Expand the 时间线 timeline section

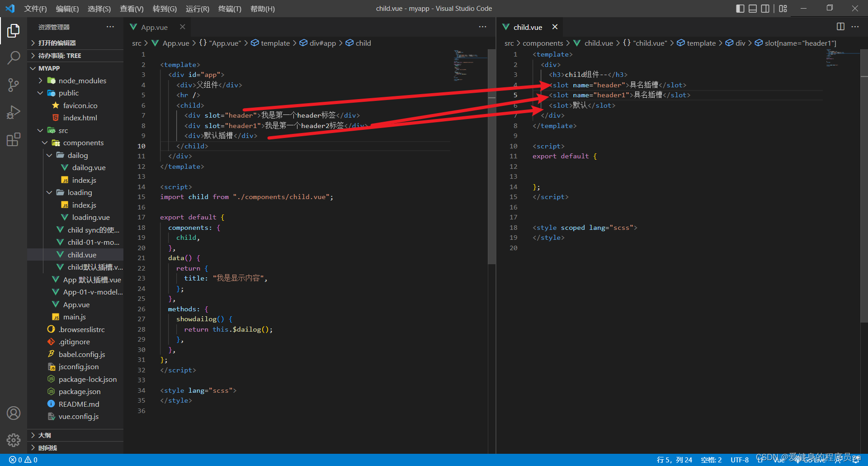[75, 448]
